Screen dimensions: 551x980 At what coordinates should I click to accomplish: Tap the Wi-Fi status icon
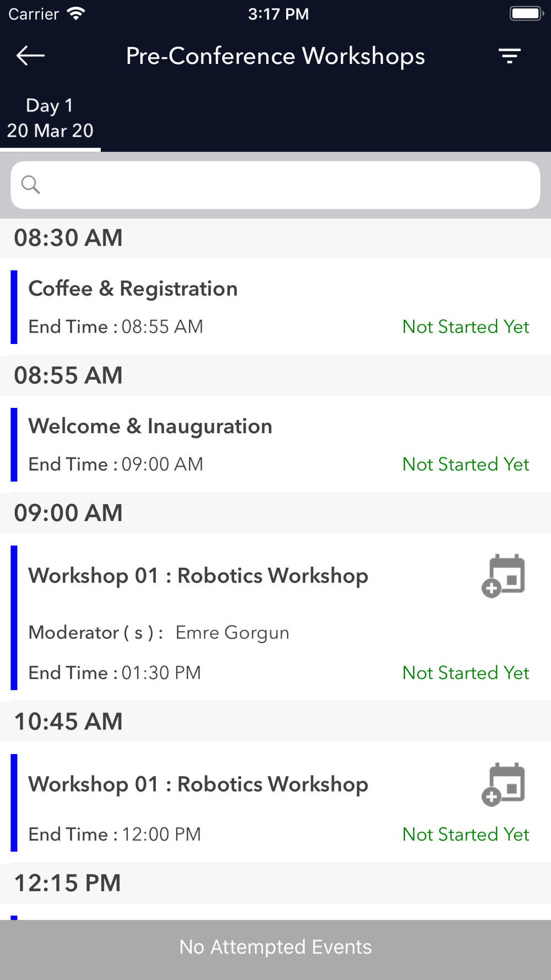click(76, 14)
